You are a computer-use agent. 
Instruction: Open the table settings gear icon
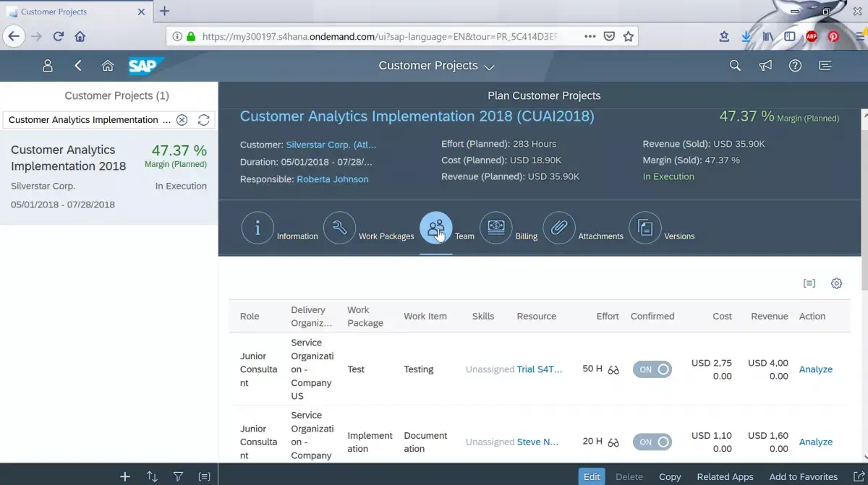point(837,283)
